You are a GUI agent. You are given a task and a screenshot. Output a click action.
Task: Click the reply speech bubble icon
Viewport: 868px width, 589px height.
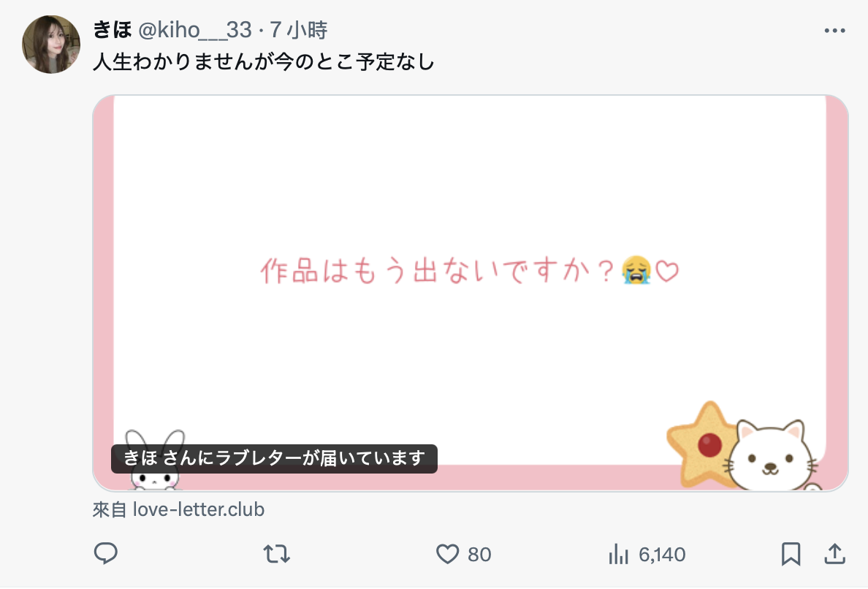pyautogui.click(x=106, y=554)
